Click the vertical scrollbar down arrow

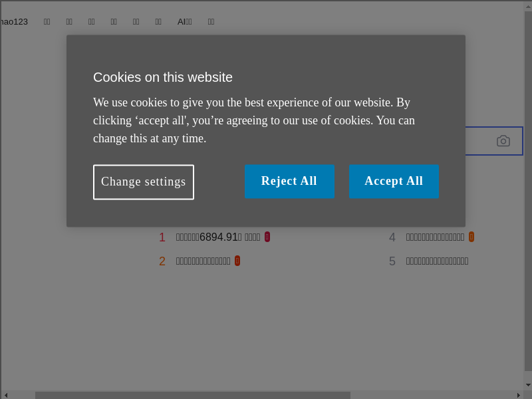coord(528,384)
